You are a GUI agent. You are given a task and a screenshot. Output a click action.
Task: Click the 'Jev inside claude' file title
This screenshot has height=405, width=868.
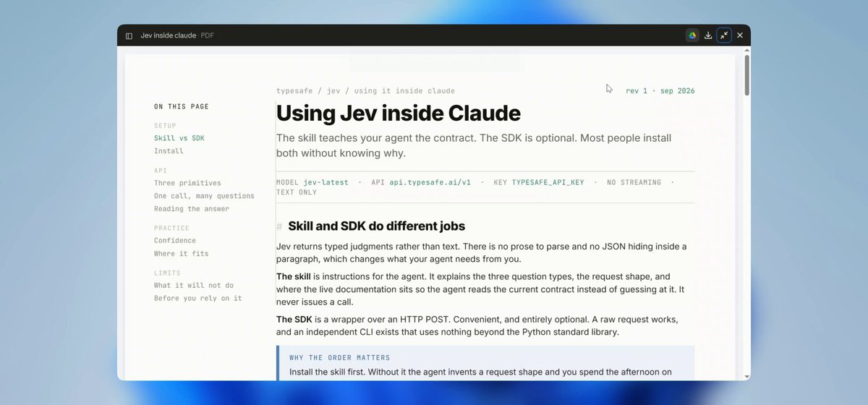click(x=169, y=35)
